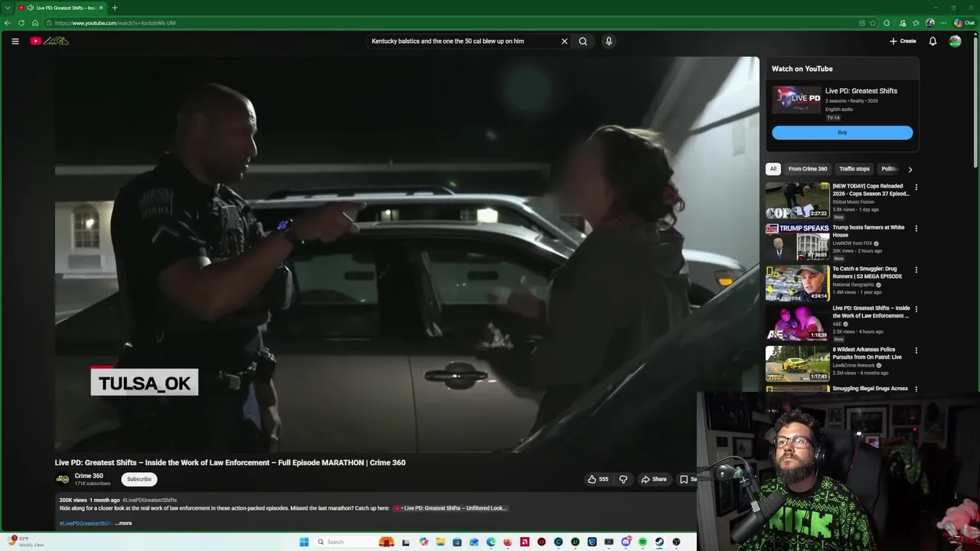
Task: Open the YouTube notifications bell
Action: coord(933,41)
